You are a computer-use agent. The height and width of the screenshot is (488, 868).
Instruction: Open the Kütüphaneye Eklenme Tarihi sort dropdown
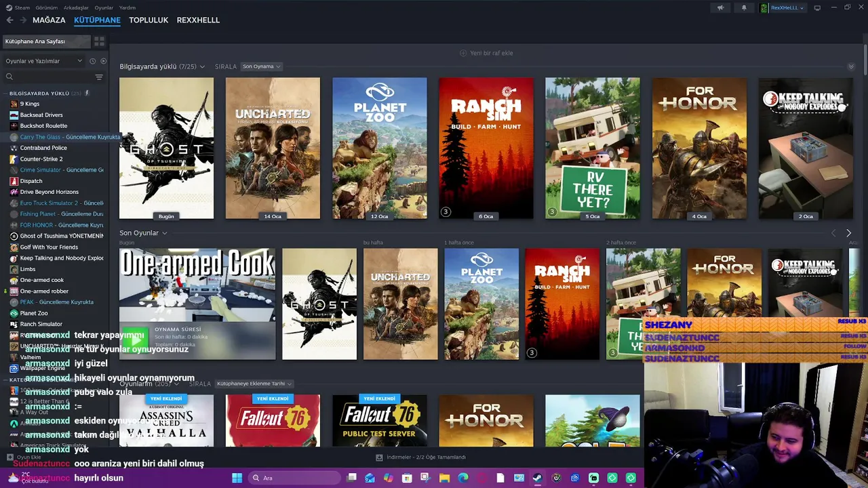point(254,384)
